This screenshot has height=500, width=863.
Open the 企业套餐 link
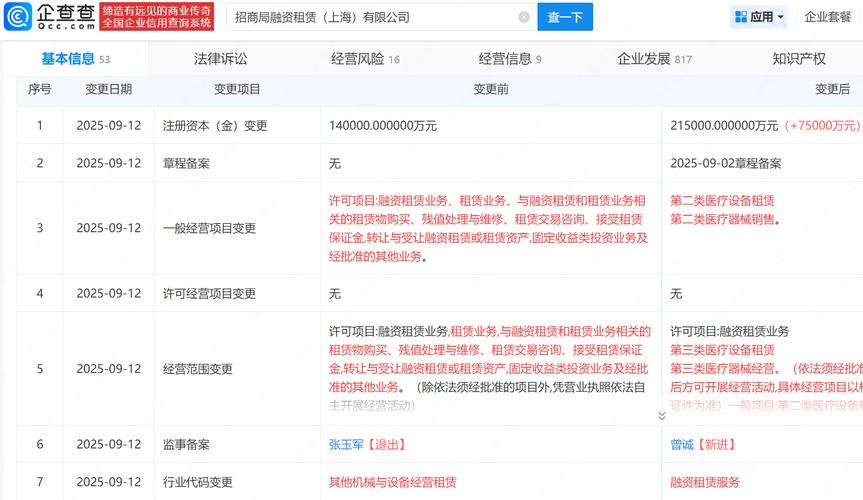[829, 17]
